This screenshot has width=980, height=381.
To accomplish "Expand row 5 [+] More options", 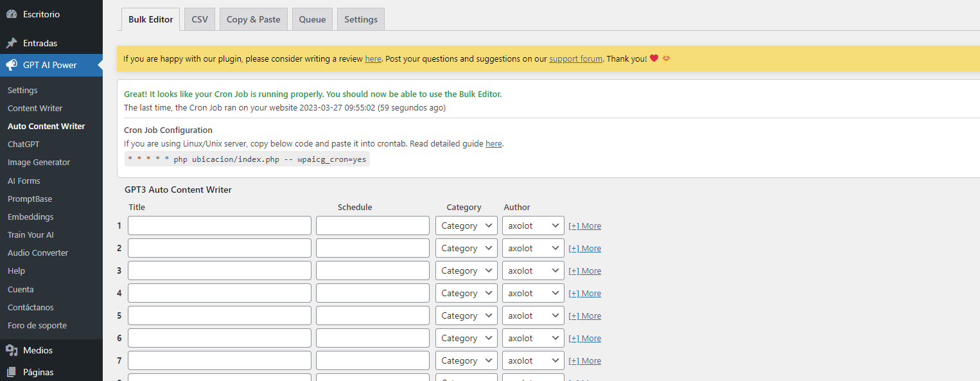I will tap(585, 315).
